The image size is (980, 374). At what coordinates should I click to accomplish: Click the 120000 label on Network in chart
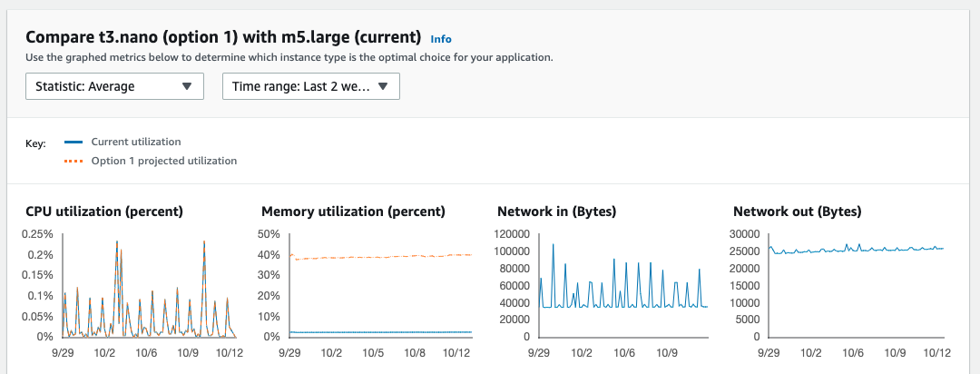tap(513, 234)
